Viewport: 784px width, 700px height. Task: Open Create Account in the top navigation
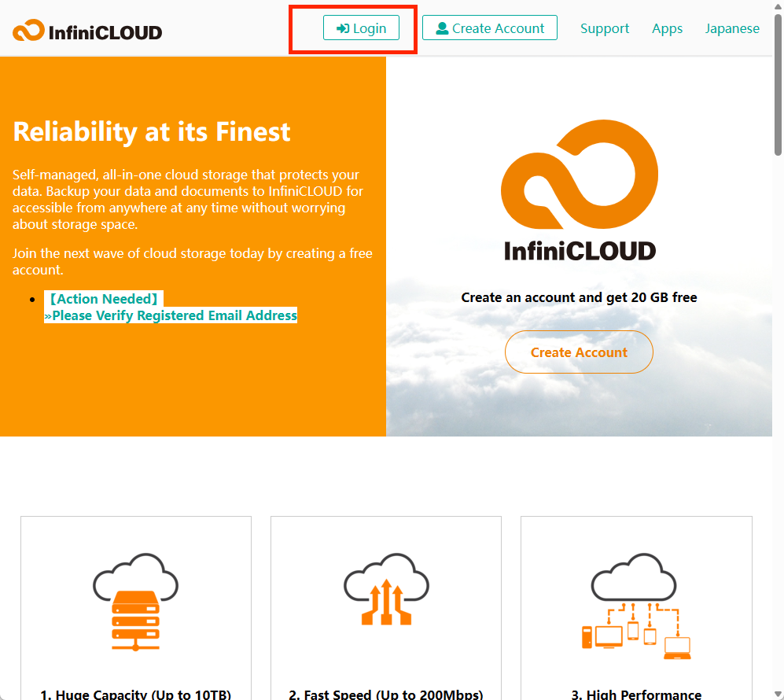(x=489, y=28)
